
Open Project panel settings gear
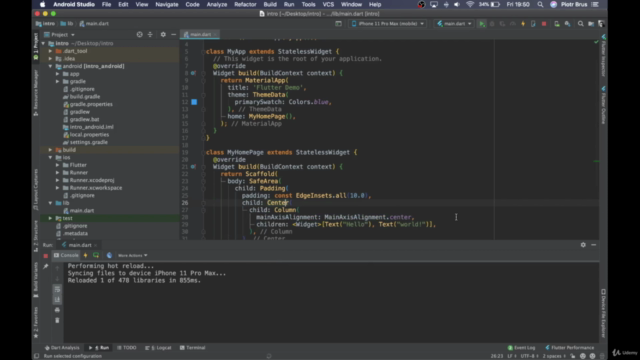pyautogui.click(x=163, y=35)
